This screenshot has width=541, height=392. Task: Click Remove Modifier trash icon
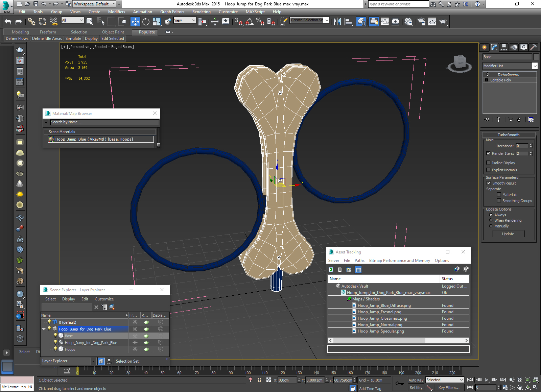[x=519, y=119]
